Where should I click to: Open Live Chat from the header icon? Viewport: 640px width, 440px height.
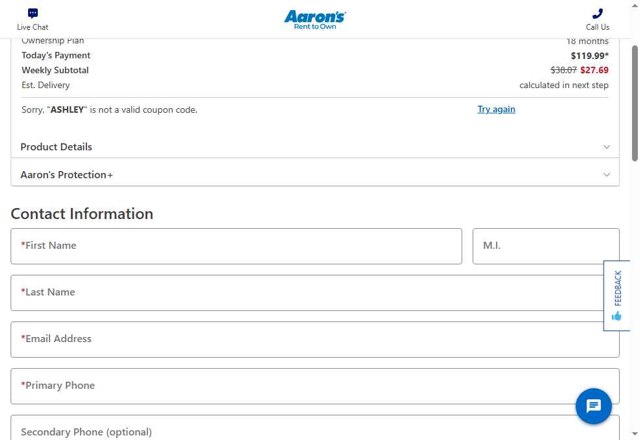pyautogui.click(x=33, y=19)
